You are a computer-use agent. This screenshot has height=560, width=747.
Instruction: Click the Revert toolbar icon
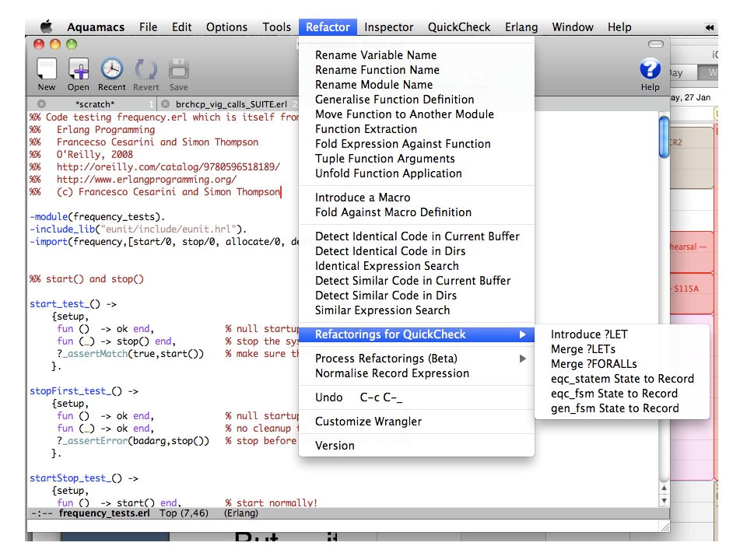pyautogui.click(x=146, y=69)
